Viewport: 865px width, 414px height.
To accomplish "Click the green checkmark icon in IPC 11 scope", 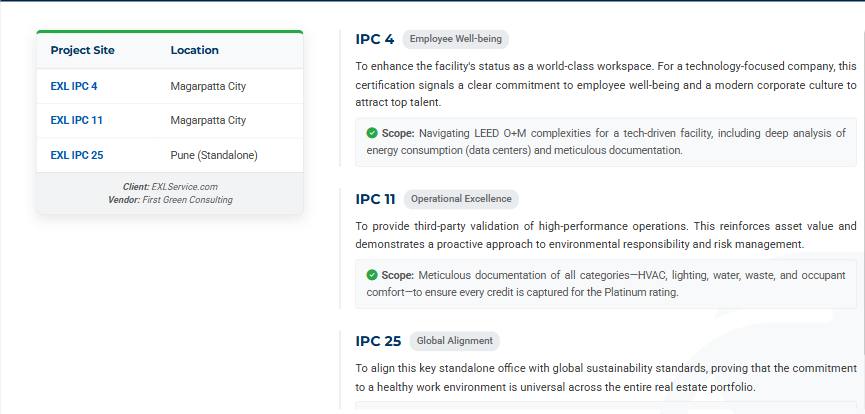I will (372, 275).
